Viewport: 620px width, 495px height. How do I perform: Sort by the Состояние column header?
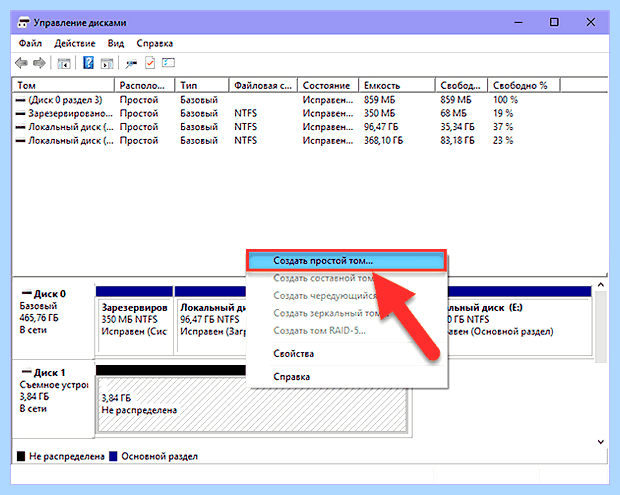click(328, 85)
